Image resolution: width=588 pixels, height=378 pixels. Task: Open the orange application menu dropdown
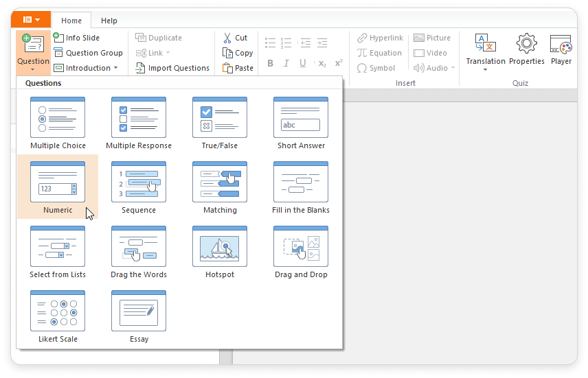pos(31,20)
